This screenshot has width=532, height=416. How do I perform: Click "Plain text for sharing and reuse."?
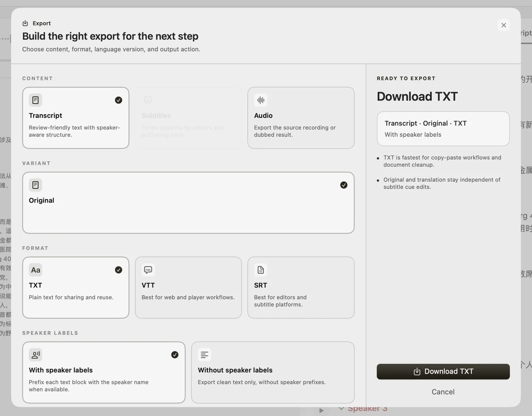point(71,297)
